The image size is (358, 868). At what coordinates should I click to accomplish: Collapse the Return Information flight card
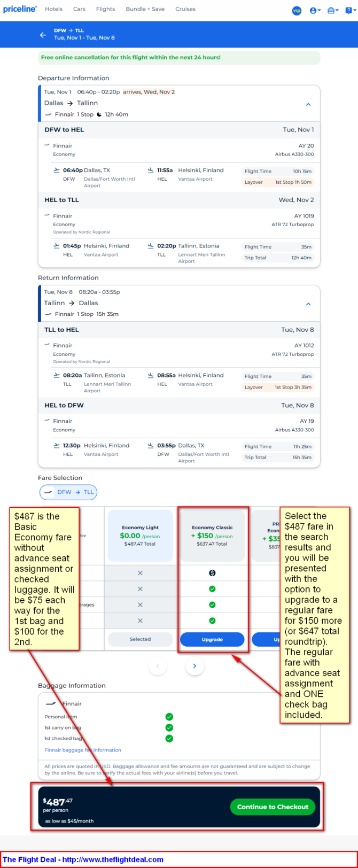308,304
